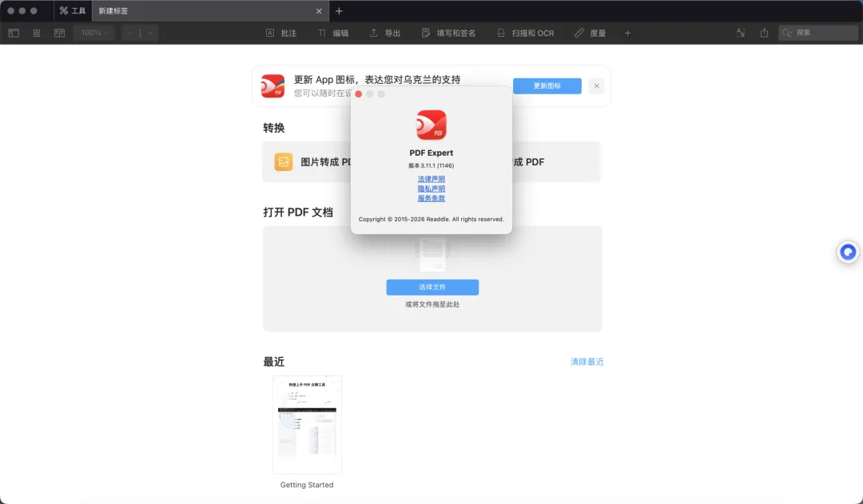Select the 工具 tools tab
Viewport: 863px width, 504px height.
[73, 11]
